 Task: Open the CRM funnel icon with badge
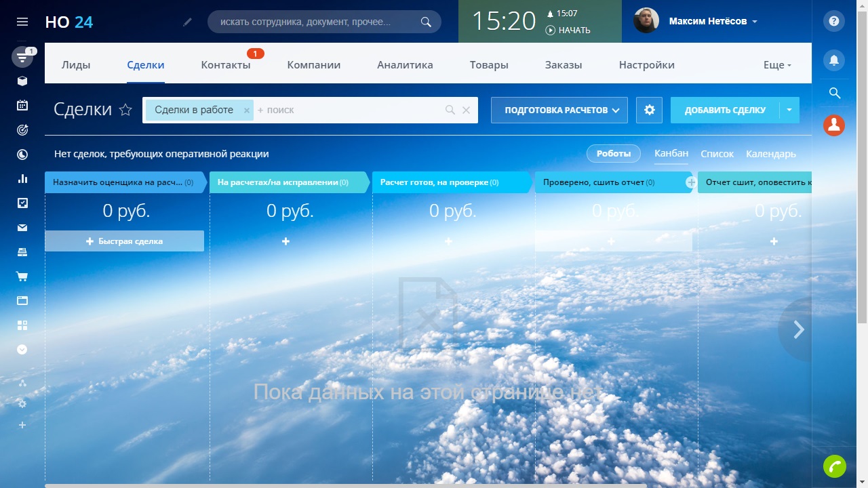point(22,58)
